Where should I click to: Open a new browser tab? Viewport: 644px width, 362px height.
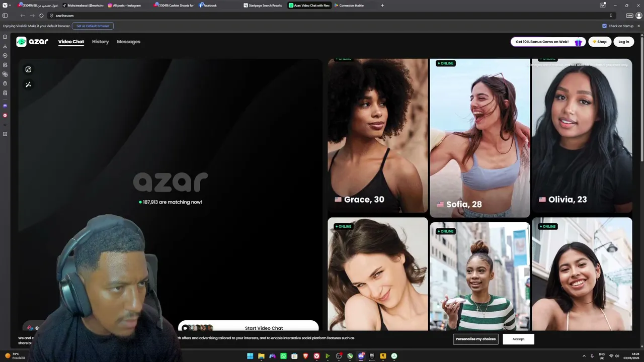click(382, 6)
